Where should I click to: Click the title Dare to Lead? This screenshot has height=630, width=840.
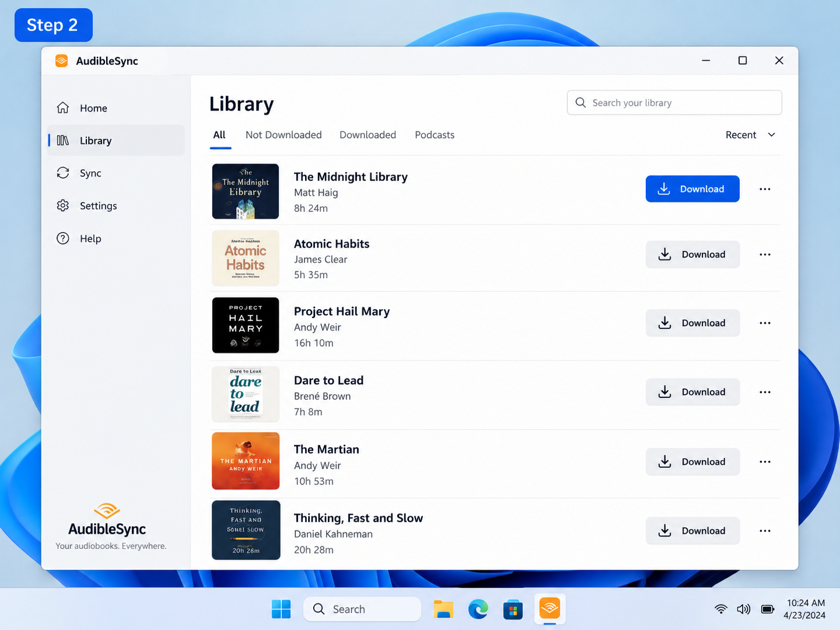(329, 381)
